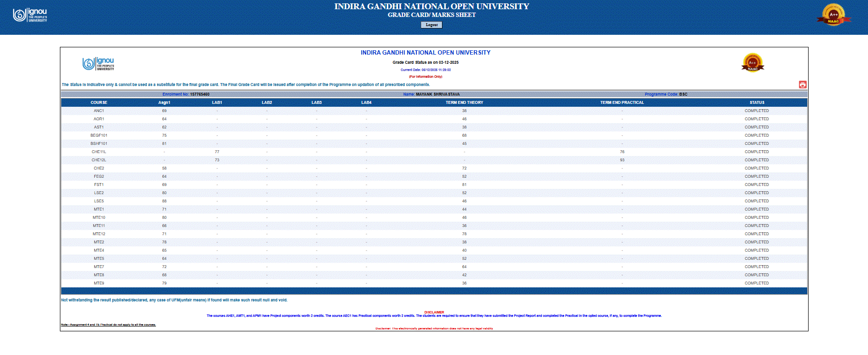This screenshot has height=355, width=868.
Task: Click the MTE10 course code
Action: point(99,217)
